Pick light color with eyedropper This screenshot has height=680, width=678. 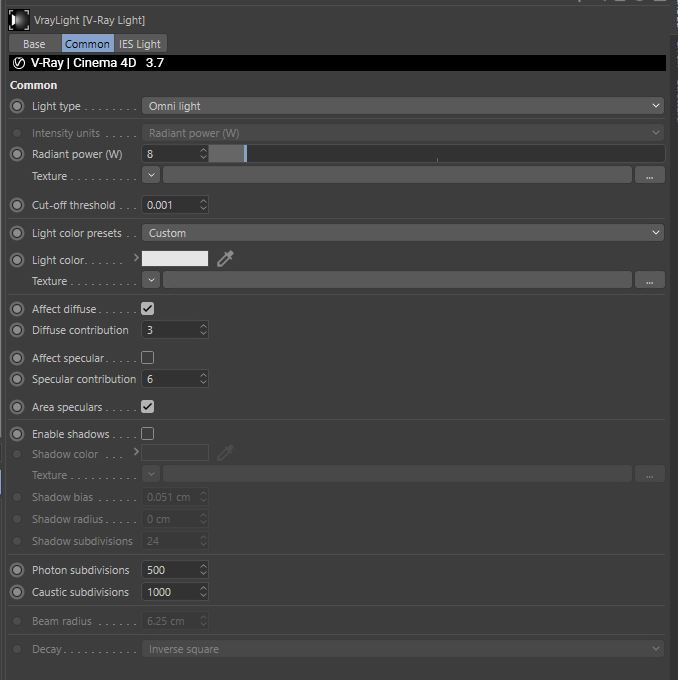[x=225, y=258]
